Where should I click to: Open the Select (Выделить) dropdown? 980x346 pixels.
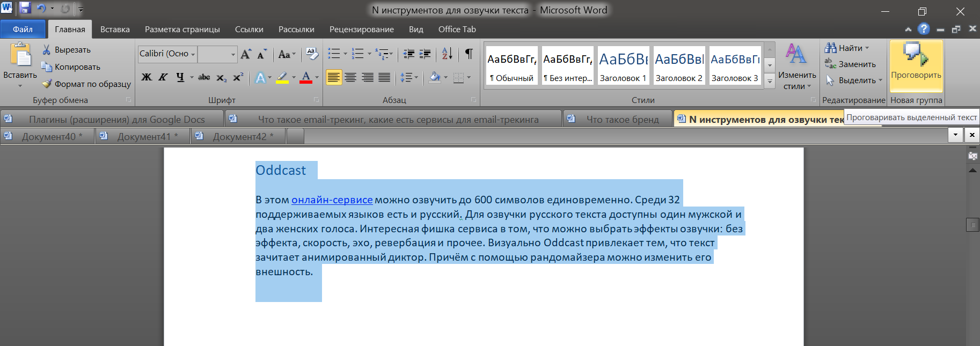pos(853,80)
